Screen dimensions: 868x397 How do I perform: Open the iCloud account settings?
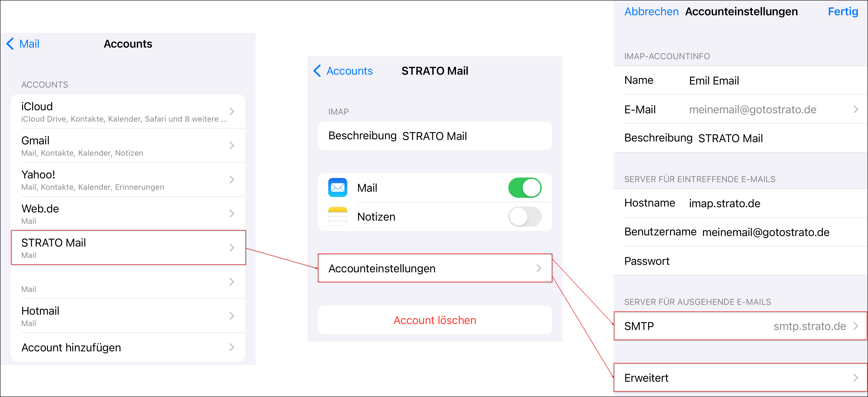pyautogui.click(x=128, y=111)
